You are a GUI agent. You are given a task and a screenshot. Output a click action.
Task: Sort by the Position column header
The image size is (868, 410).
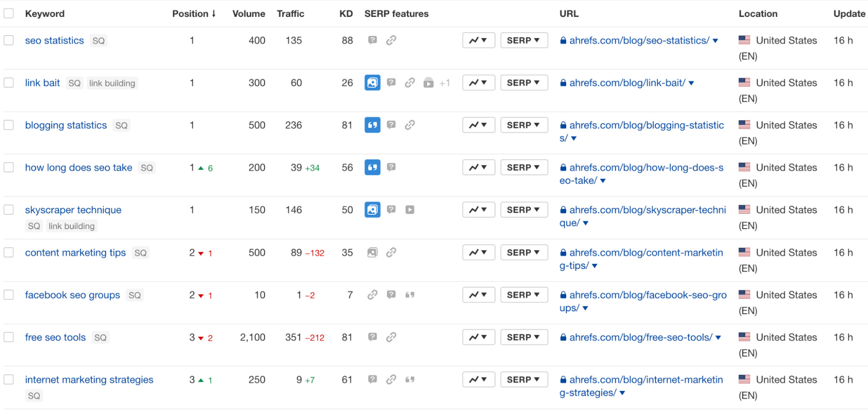coord(194,13)
